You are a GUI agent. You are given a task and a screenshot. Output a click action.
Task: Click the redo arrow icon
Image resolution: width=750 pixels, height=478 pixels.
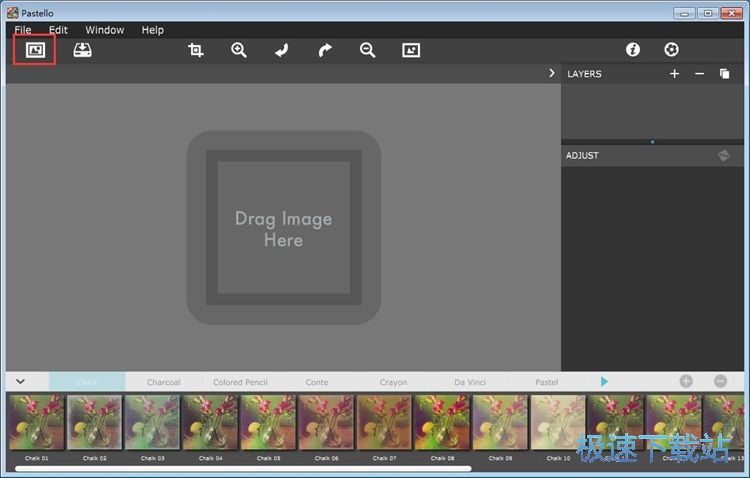point(324,50)
